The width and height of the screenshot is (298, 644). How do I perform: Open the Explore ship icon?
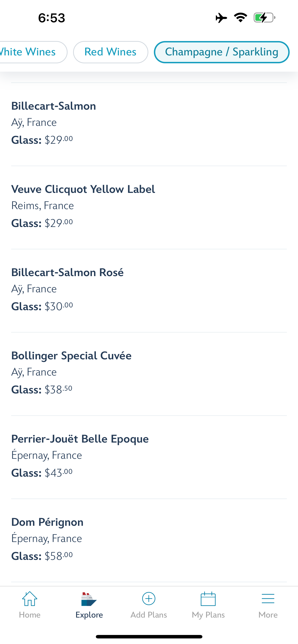(89, 599)
